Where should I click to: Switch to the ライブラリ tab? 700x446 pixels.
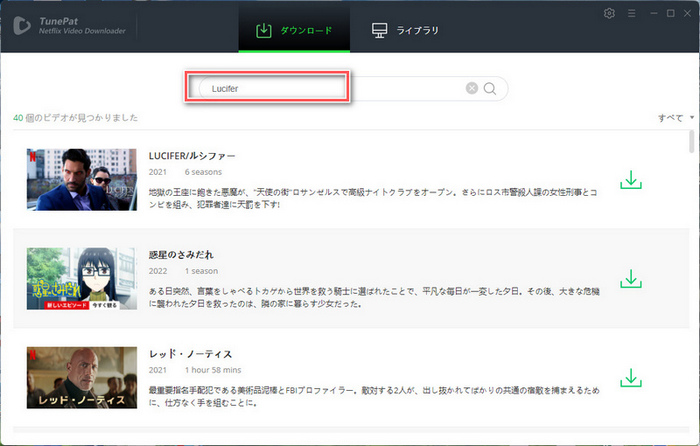(x=405, y=30)
